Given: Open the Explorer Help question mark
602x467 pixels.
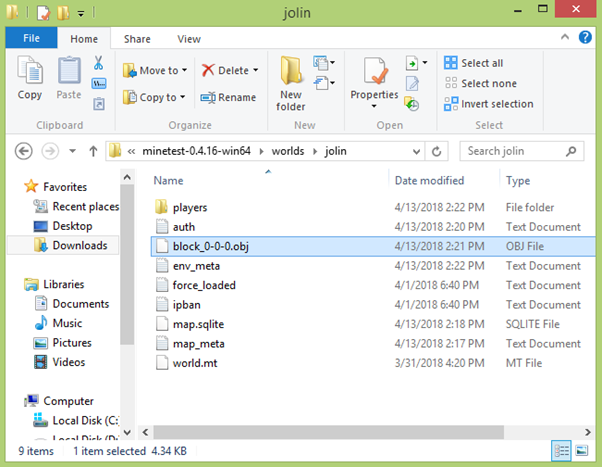Looking at the screenshot, I should [x=585, y=37].
